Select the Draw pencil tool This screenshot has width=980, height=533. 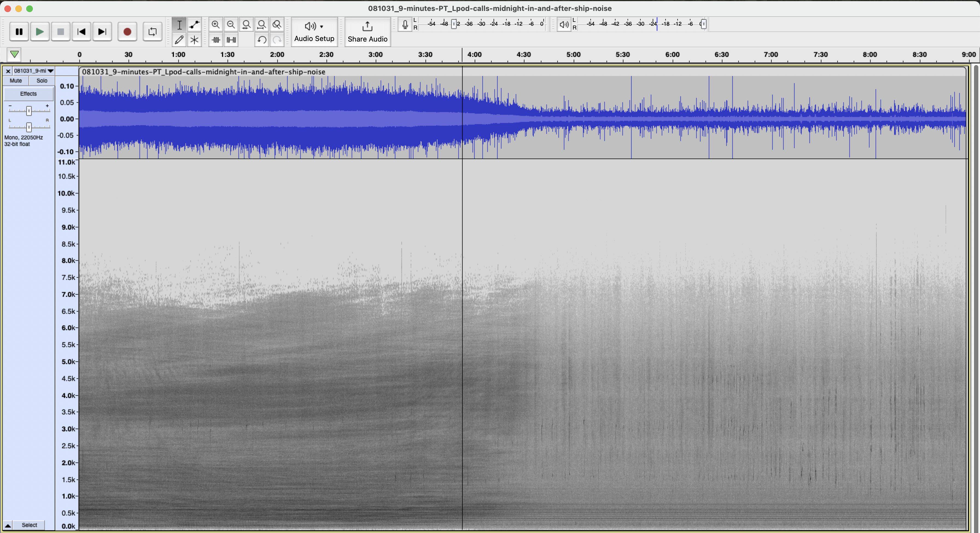coord(179,40)
